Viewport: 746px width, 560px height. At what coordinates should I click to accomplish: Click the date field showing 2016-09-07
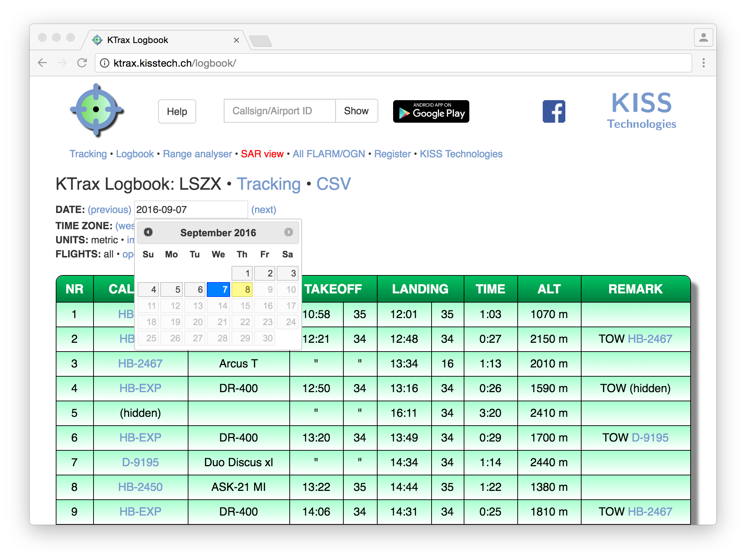(x=191, y=210)
